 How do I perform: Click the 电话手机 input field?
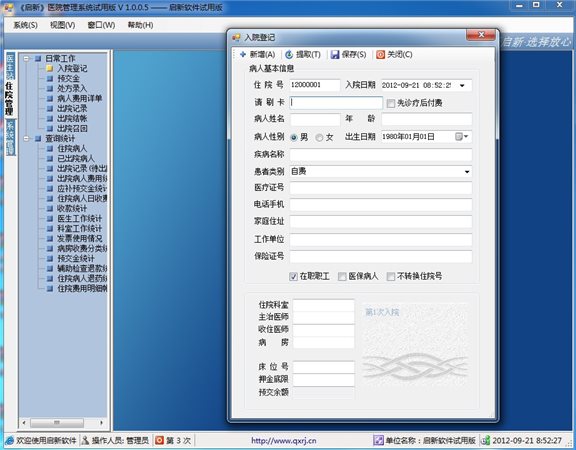[x=381, y=205]
